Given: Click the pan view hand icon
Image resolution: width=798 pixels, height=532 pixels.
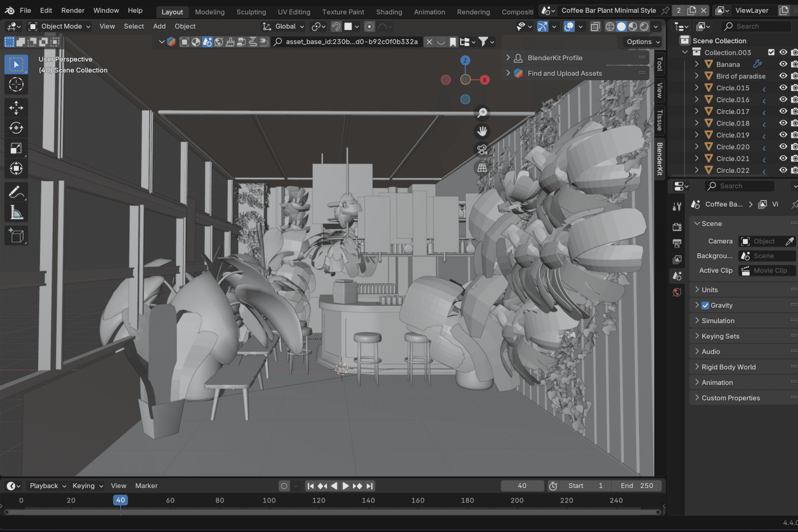Looking at the screenshot, I should click(482, 131).
